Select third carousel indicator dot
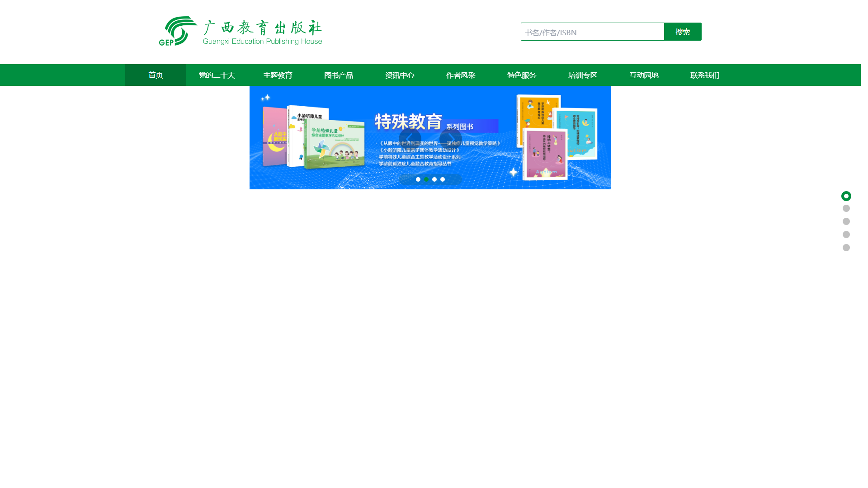Viewport: 868px width, 488px height. pos(434,179)
